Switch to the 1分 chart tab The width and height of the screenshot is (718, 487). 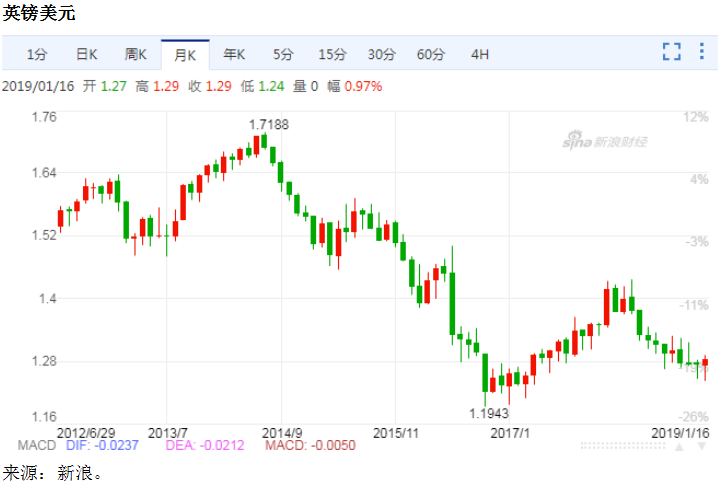tap(37, 54)
